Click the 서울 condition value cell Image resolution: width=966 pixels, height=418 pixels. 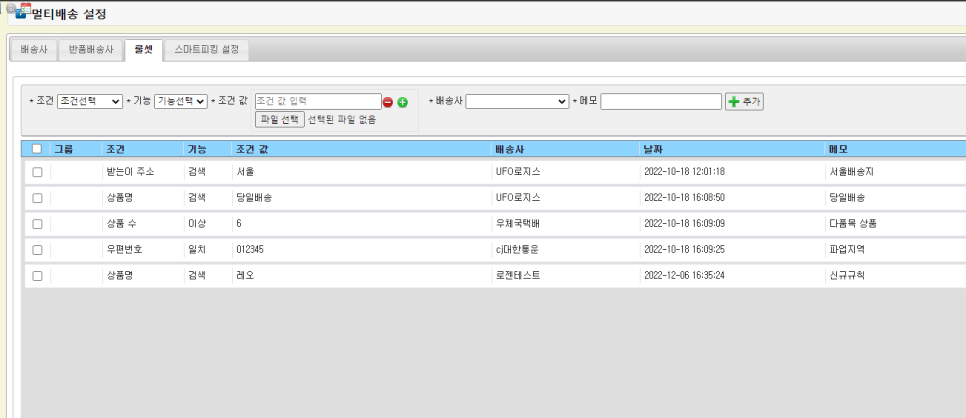click(x=245, y=172)
